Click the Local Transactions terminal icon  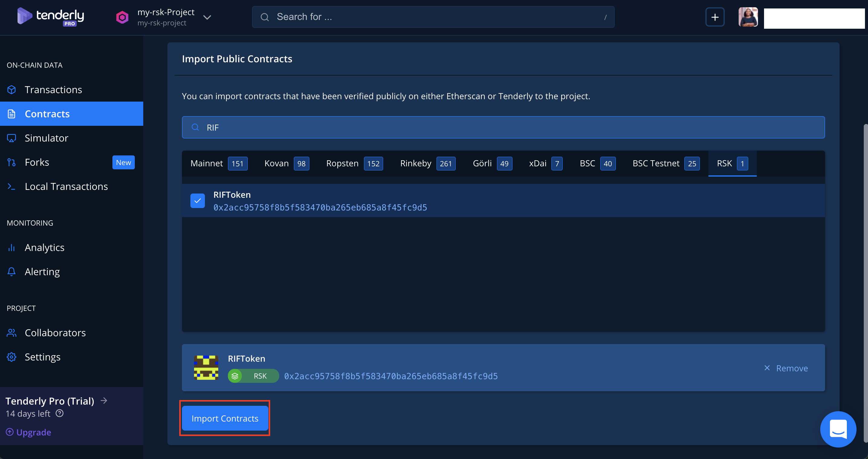pos(11,186)
